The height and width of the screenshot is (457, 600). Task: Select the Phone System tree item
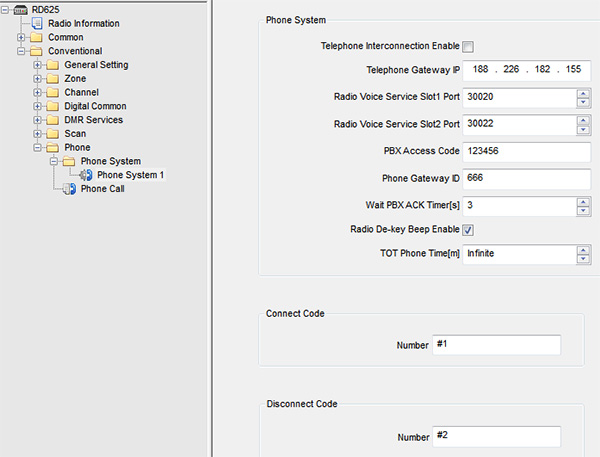pos(111,161)
